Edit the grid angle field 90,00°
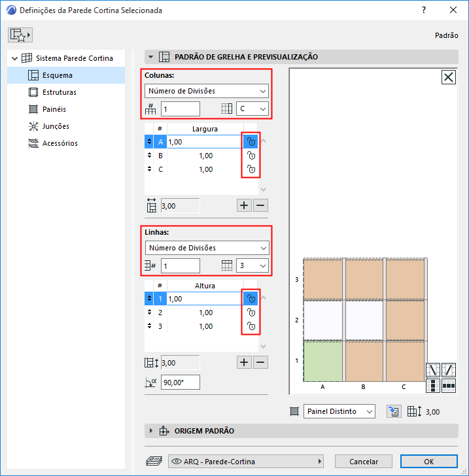Image resolution: width=469 pixels, height=476 pixels. (180, 382)
